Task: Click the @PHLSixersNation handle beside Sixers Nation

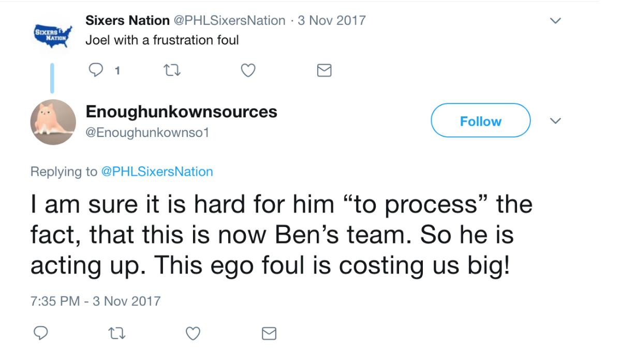Action: click(229, 21)
